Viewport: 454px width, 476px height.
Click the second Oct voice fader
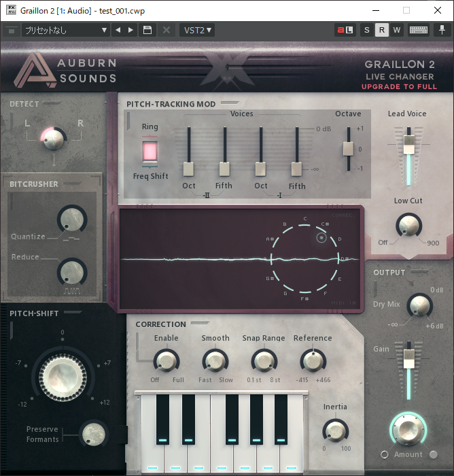tap(260, 169)
